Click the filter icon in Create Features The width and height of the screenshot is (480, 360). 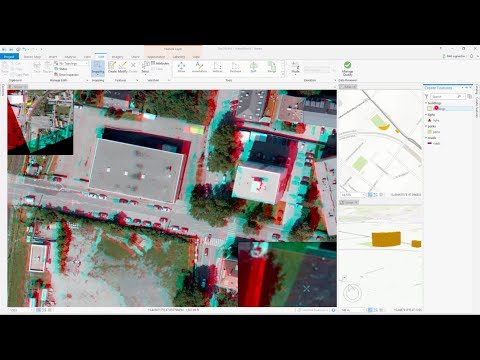tap(426, 96)
